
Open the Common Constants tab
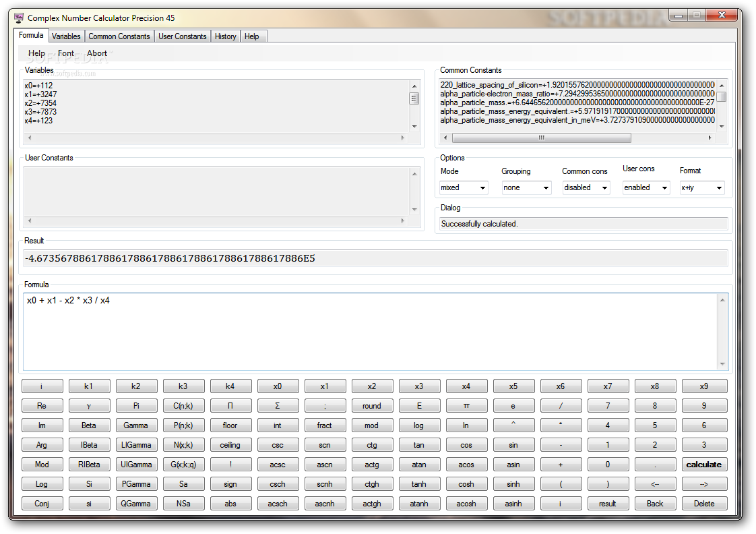pyautogui.click(x=119, y=36)
